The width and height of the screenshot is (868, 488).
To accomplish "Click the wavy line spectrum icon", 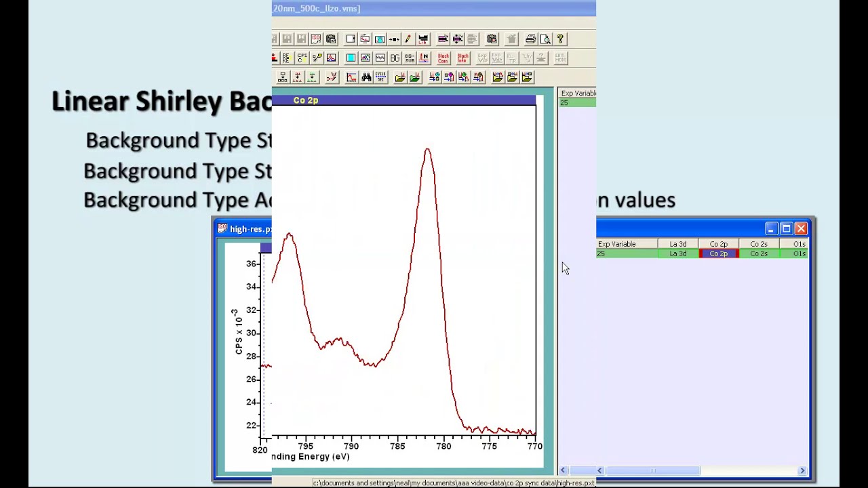I will pos(380,58).
